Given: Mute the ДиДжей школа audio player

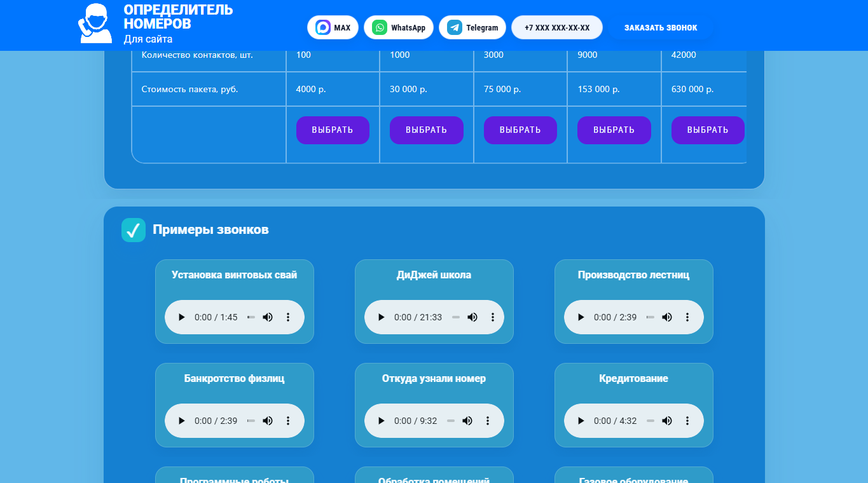Looking at the screenshot, I should tap(472, 317).
